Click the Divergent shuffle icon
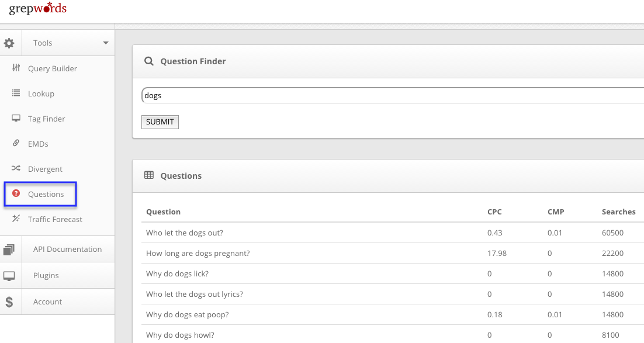 [16, 169]
